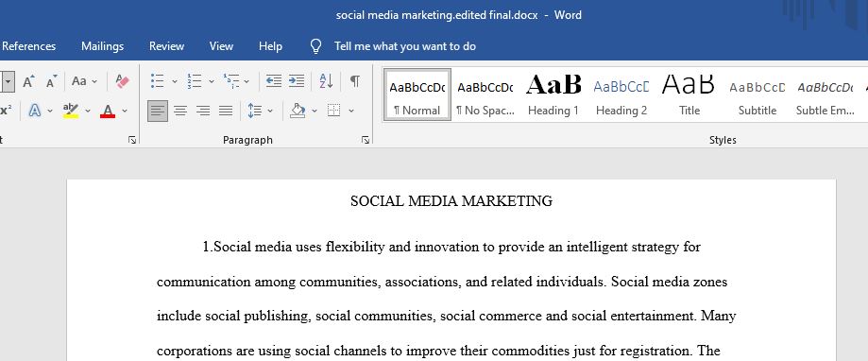Open the Mailings ribbon tab
Viewport: 868px width, 361px height.
coord(102,46)
